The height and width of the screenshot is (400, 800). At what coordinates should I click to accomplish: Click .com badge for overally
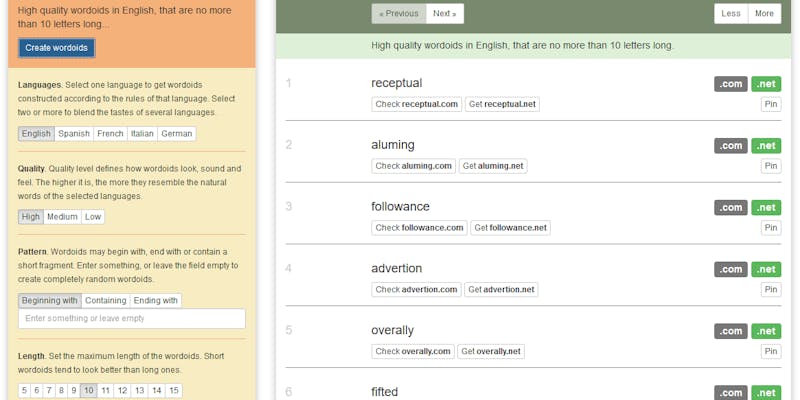[x=731, y=331]
